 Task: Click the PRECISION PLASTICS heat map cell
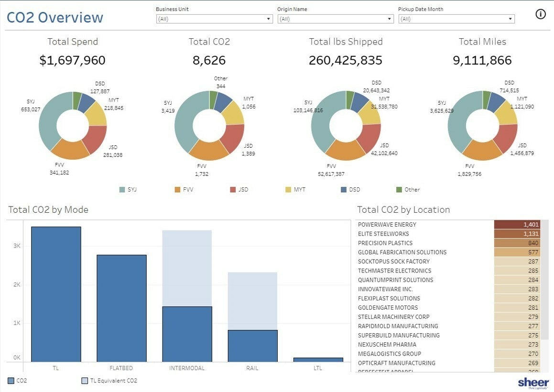coord(518,243)
